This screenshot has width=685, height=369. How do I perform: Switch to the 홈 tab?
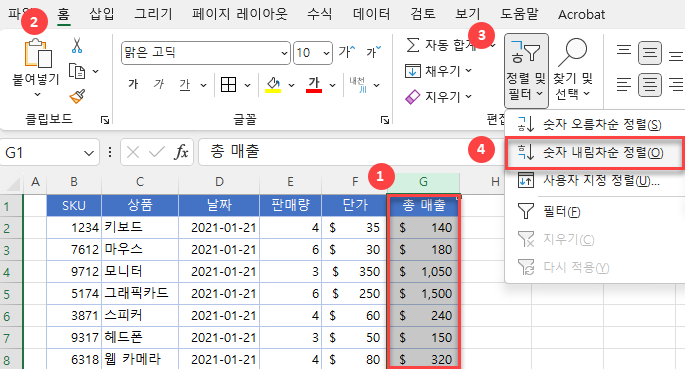(x=64, y=14)
